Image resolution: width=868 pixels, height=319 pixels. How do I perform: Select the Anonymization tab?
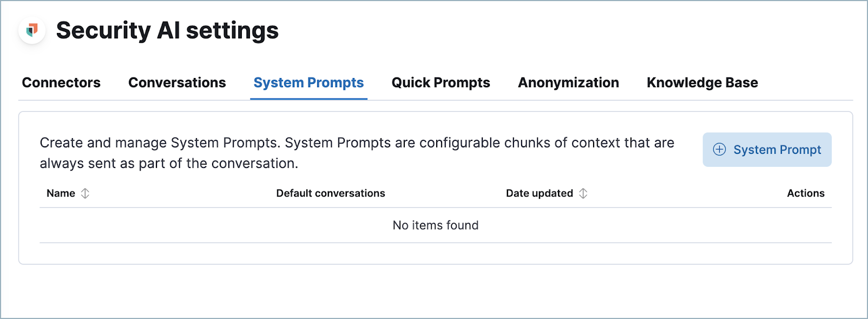coord(568,82)
